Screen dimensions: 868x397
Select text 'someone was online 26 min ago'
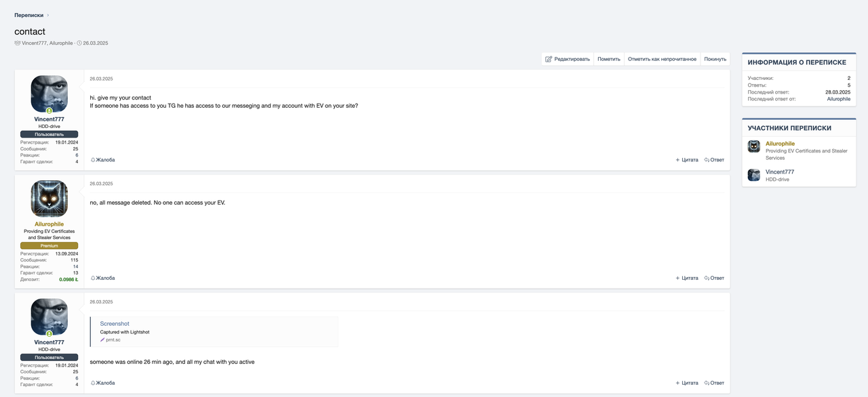[x=132, y=362]
